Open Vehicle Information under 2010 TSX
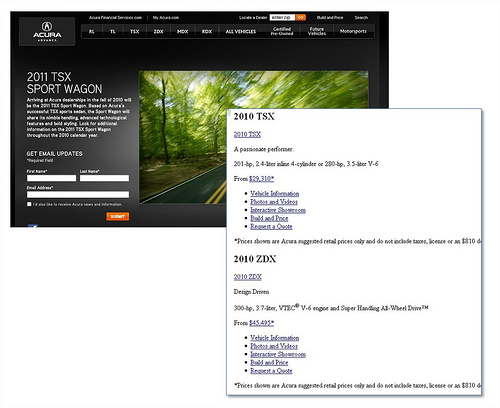This screenshot has height=408, width=500. pyautogui.click(x=275, y=193)
